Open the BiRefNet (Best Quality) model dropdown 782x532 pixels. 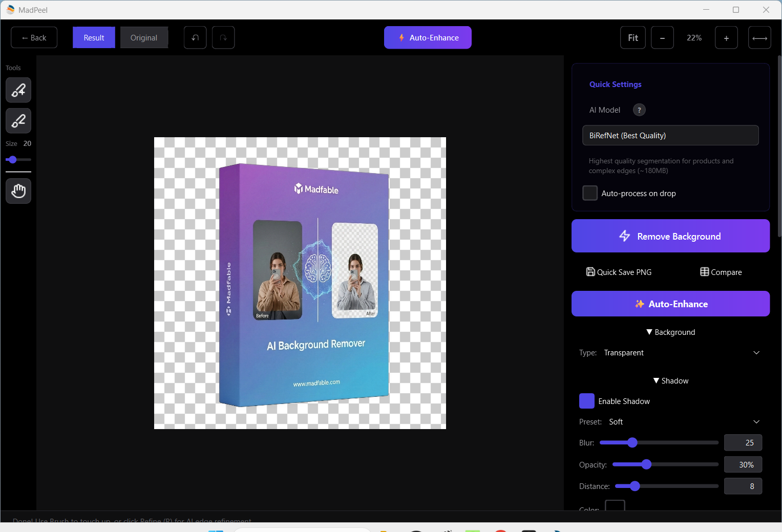pos(670,135)
